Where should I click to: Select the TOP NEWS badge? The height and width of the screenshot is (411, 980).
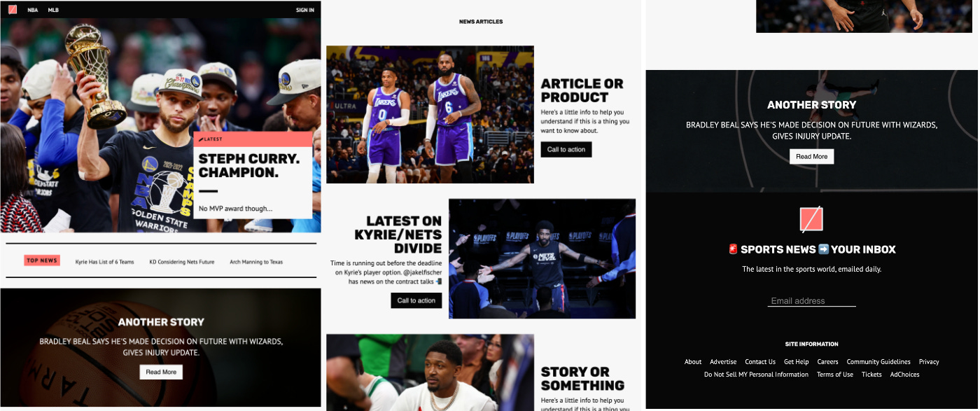pyautogui.click(x=42, y=260)
